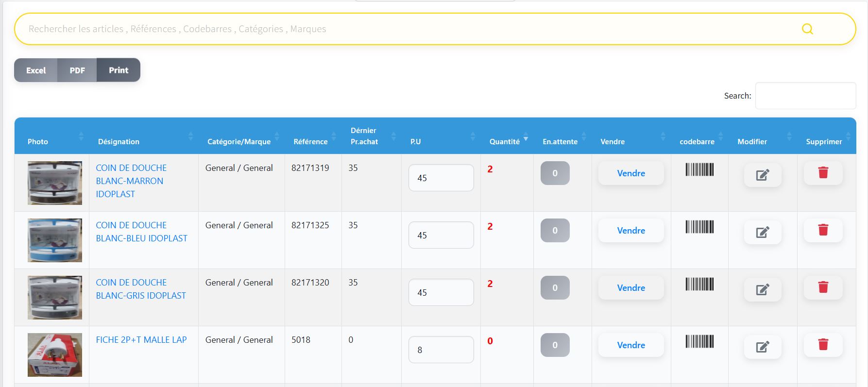Export the list as PDF
Image resolution: width=868 pixels, height=387 pixels.
tap(77, 70)
